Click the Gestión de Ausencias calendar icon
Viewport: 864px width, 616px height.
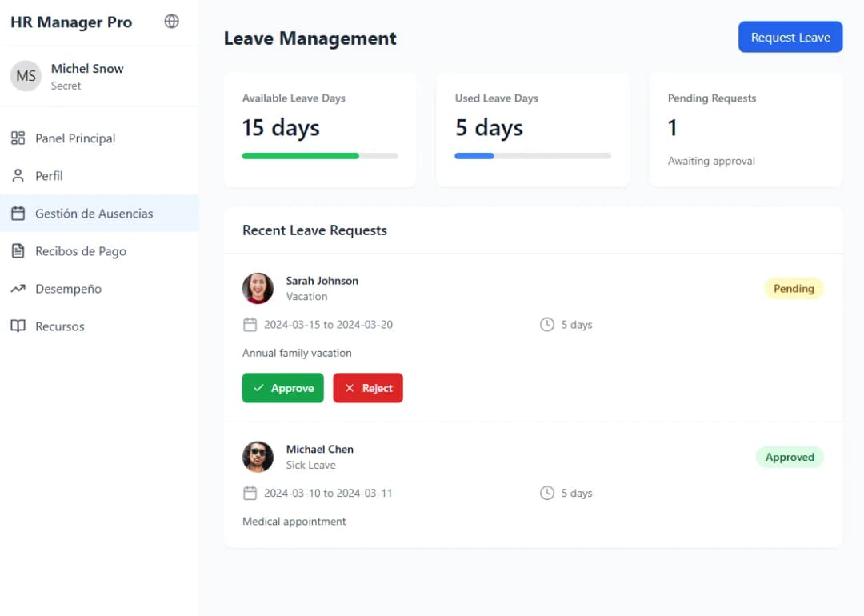[18, 214]
